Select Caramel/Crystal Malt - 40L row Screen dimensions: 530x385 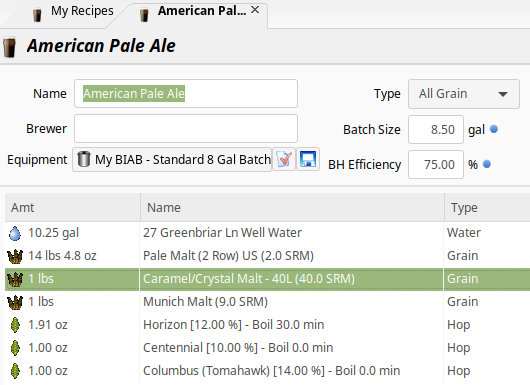[267, 279]
